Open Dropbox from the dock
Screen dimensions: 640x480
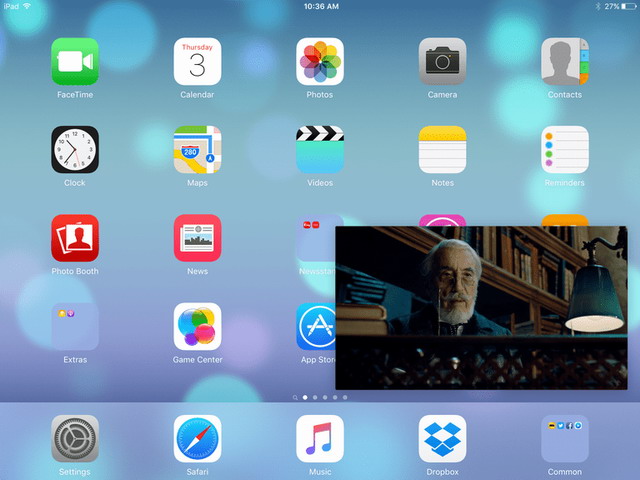442,439
